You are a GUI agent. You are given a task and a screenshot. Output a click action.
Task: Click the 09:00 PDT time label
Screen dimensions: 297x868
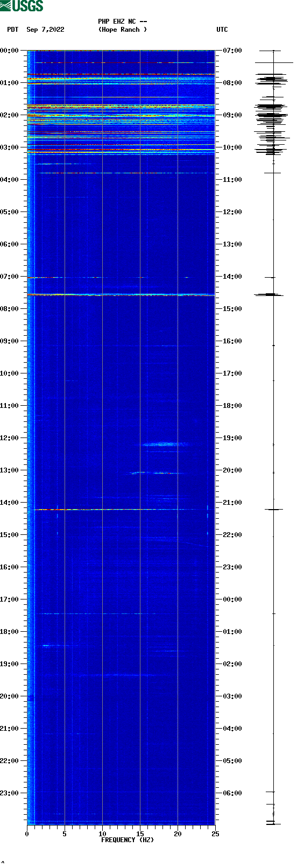click(x=9, y=341)
